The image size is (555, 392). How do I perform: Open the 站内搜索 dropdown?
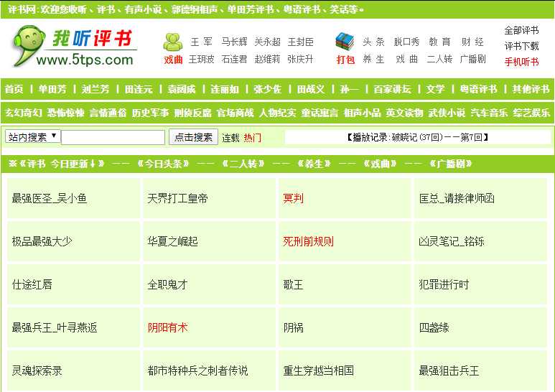[32, 136]
